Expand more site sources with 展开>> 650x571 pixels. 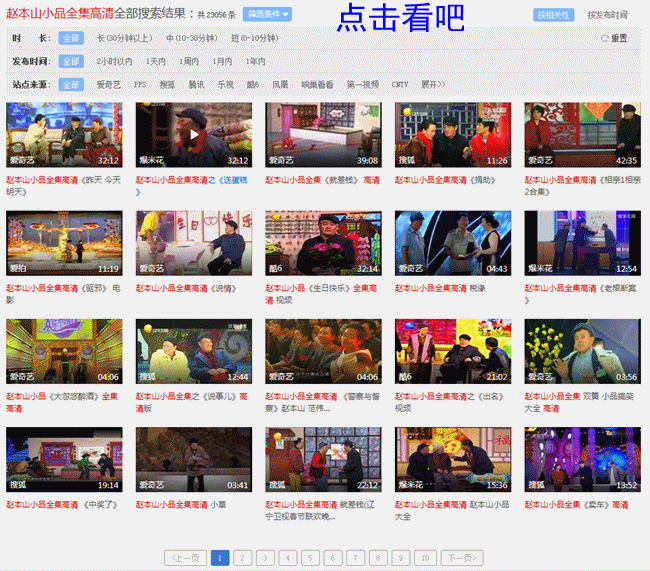[x=433, y=85]
